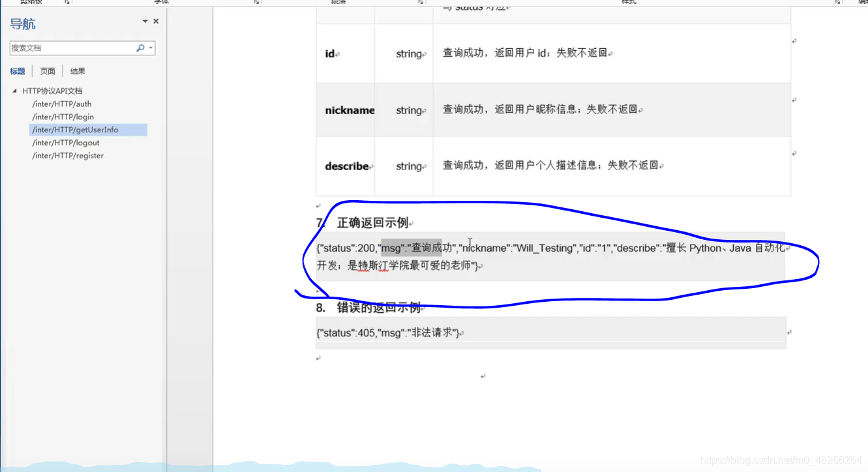Click "Will_Testing" in the JSON example
This screenshot has height=472, width=868.
click(543, 248)
